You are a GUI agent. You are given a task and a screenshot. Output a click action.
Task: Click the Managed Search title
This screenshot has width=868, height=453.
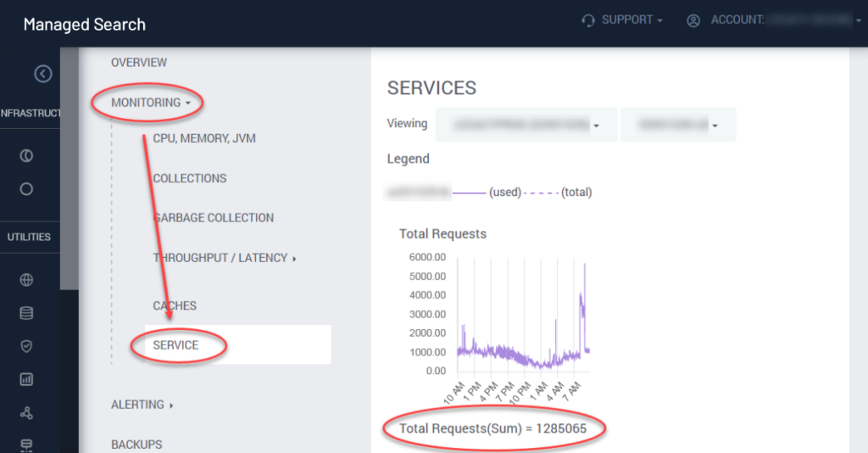pyautogui.click(x=85, y=25)
